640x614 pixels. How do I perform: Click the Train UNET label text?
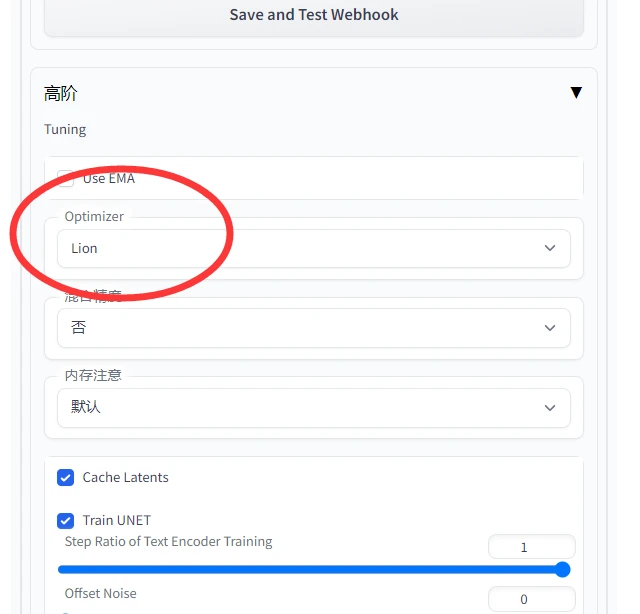(117, 520)
